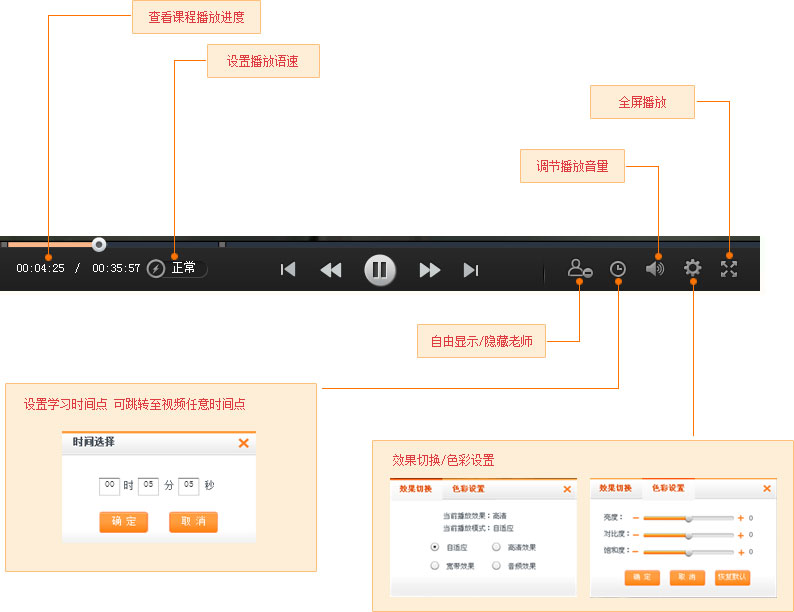Image resolution: width=794 pixels, height=612 pixels.
Task: Click 确定 in the time selection dialog
Action: coord(124,522)
